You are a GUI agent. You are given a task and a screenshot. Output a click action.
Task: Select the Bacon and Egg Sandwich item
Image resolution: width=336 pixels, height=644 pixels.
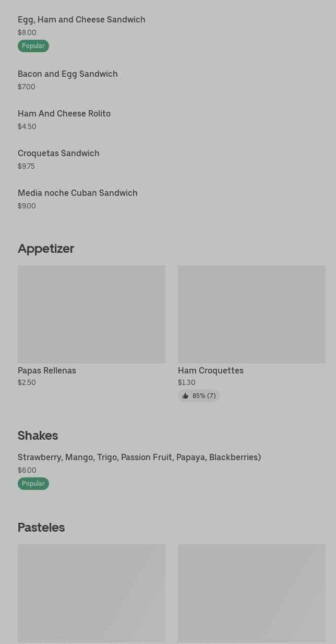(68, 74)
